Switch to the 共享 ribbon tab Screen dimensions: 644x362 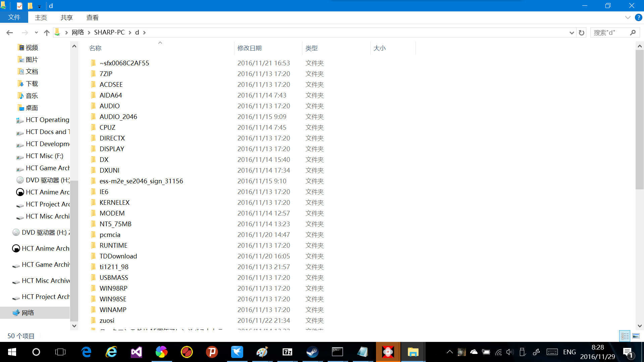click(66, 17)
